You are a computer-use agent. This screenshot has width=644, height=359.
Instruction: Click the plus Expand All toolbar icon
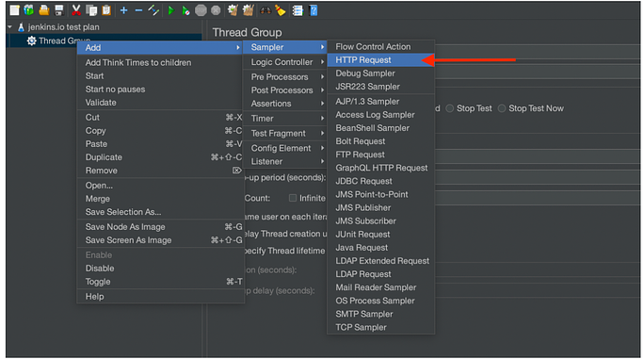[x=123, y=10]
